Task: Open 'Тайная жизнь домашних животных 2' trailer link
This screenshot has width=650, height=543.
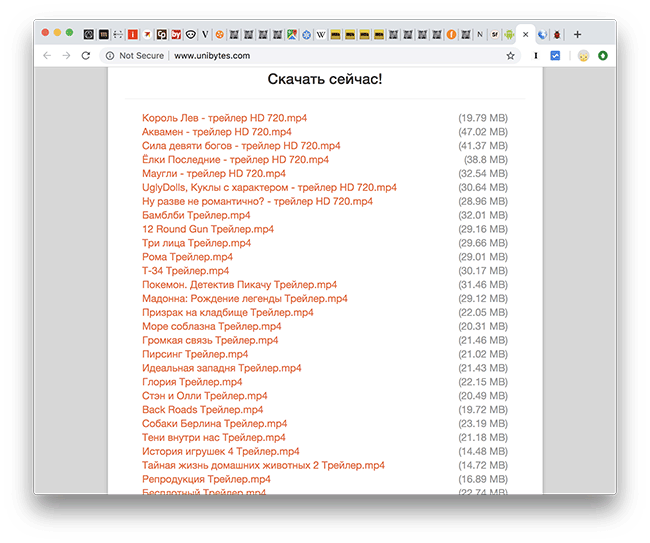Action: coord(263,465)
